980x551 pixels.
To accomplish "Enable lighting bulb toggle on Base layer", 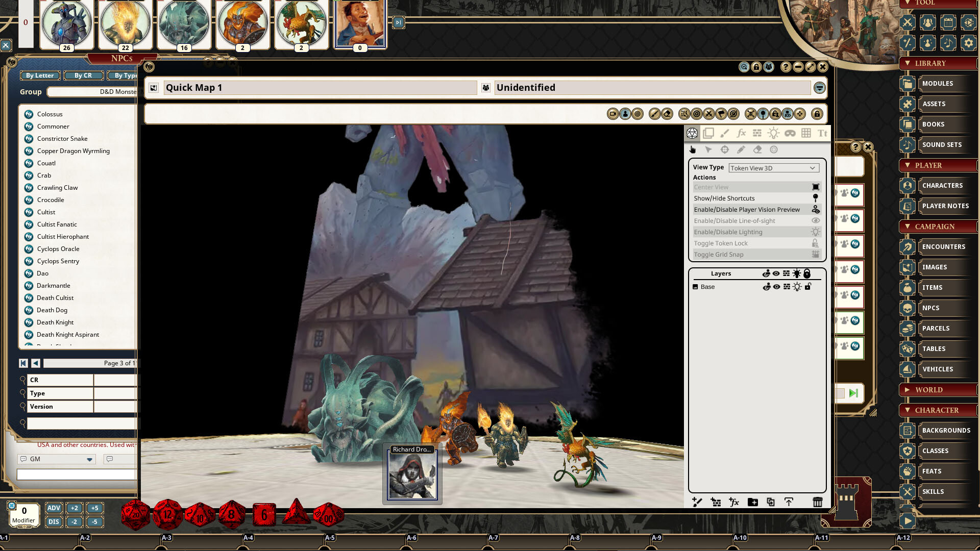I will click(797, 287).
